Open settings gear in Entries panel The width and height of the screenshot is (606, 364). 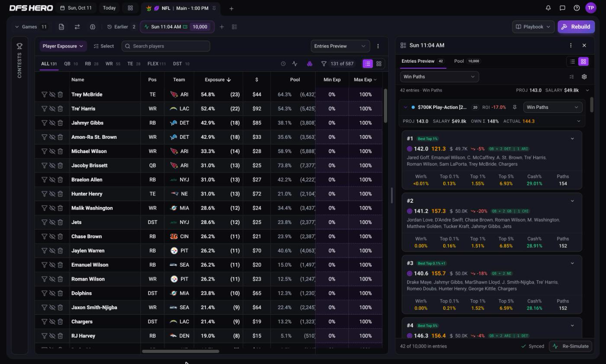[x=584, y=77]
